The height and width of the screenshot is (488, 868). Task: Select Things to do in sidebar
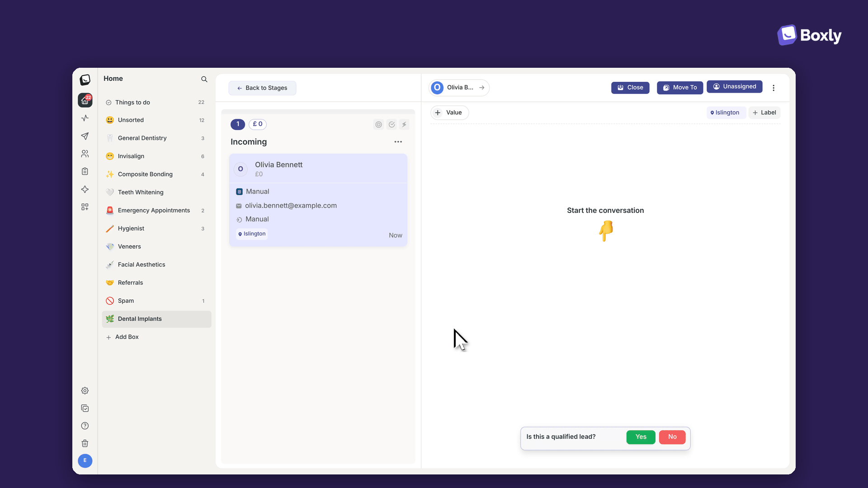(x=156, y=103)
